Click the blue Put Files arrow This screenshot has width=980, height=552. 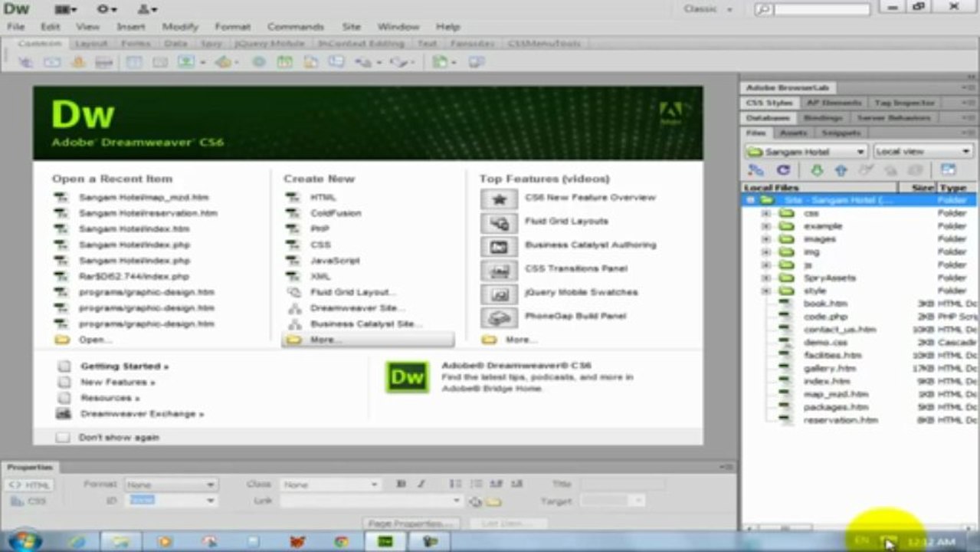(841, 170)
